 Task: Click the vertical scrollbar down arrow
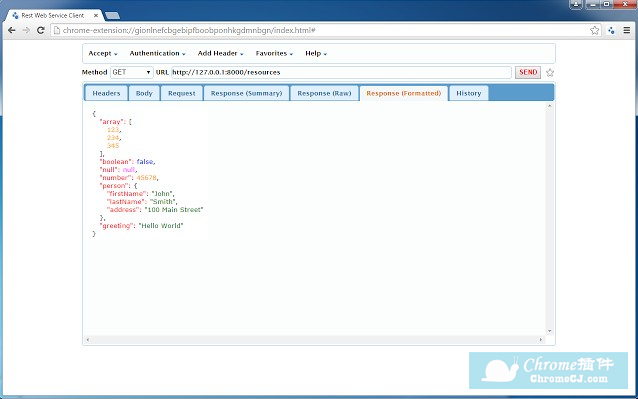click(x=549, y=331)
